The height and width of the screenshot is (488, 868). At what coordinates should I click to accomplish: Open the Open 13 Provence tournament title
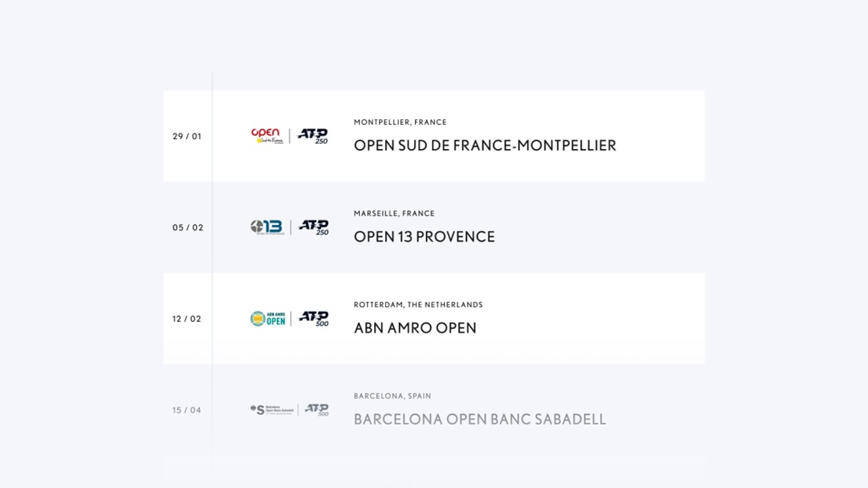[425, 237]
